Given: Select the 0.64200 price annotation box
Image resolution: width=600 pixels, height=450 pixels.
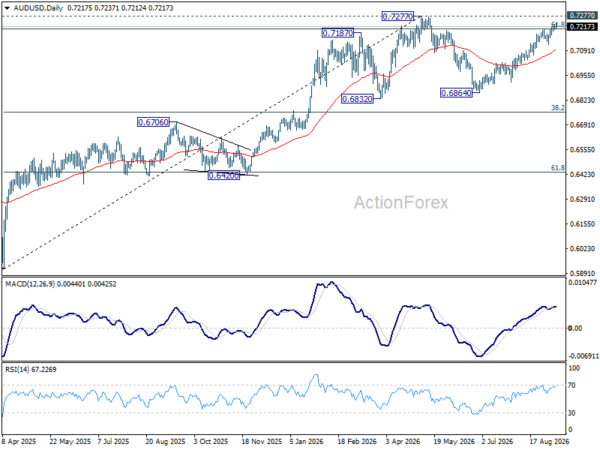Looking at the screenshot, I should 223,175.
